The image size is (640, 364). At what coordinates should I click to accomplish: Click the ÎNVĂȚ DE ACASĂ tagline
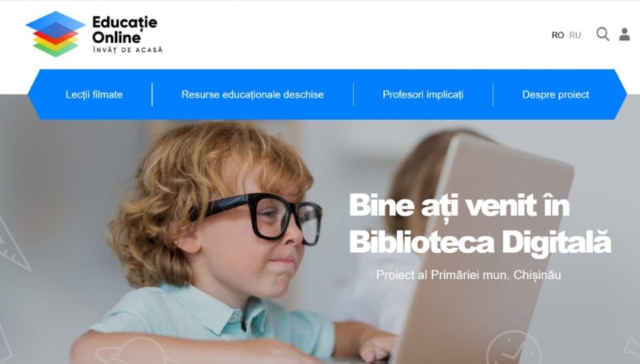(x=128, y=50)
